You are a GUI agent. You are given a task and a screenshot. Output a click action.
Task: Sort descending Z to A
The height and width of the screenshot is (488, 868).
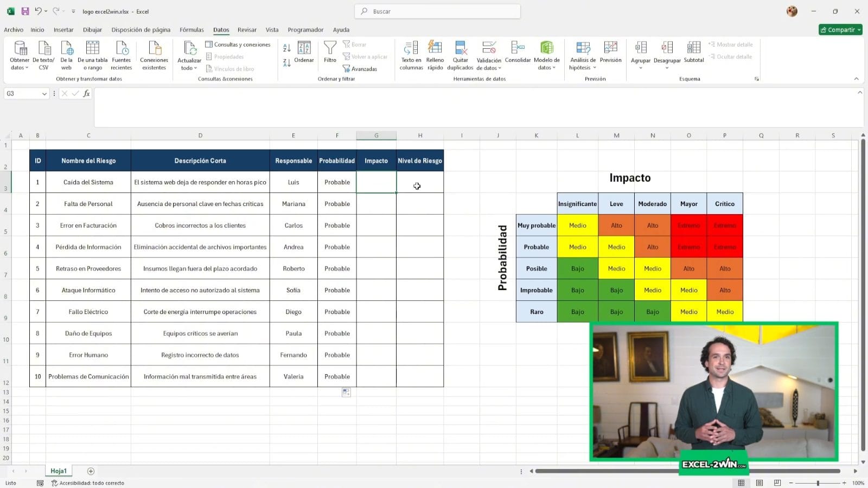pyautogui.click(x=287, y=63)
